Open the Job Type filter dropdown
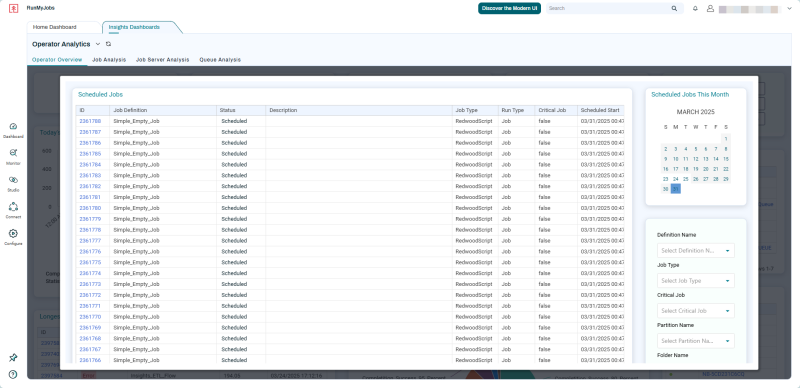Screen dimensions: 800x388 point(696,281)
